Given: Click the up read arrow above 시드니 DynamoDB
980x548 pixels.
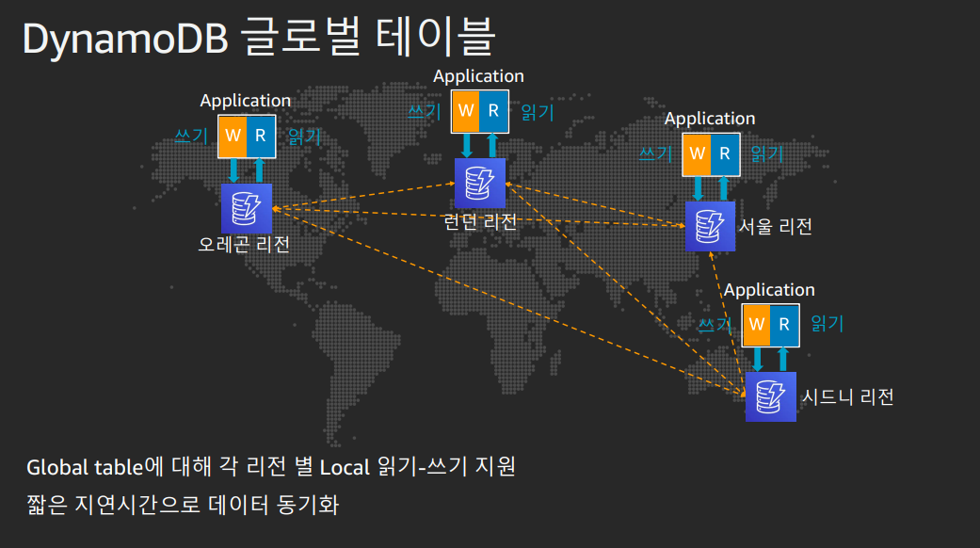Looking at the screenshot, I should click(x=783, y=360).
